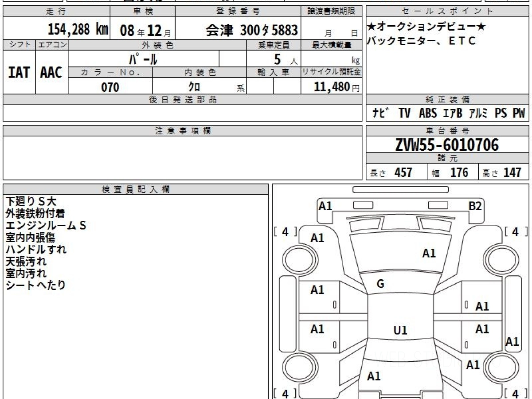The width and height of the screenshot is (532, 399).
Task: Select the 最大積載量 header
Action: (x=332, y=45)
